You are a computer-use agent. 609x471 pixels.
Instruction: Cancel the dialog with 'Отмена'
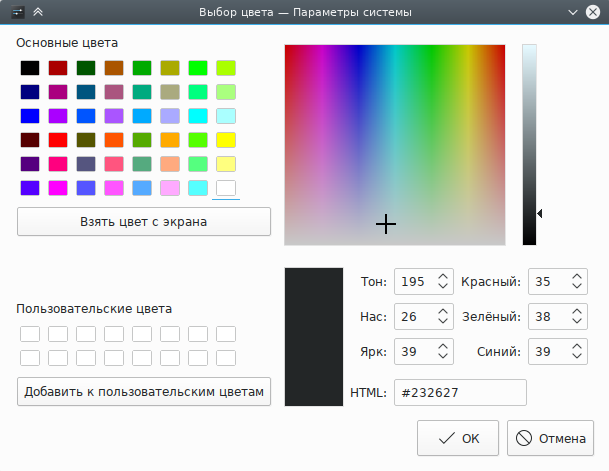pos(550,437)
